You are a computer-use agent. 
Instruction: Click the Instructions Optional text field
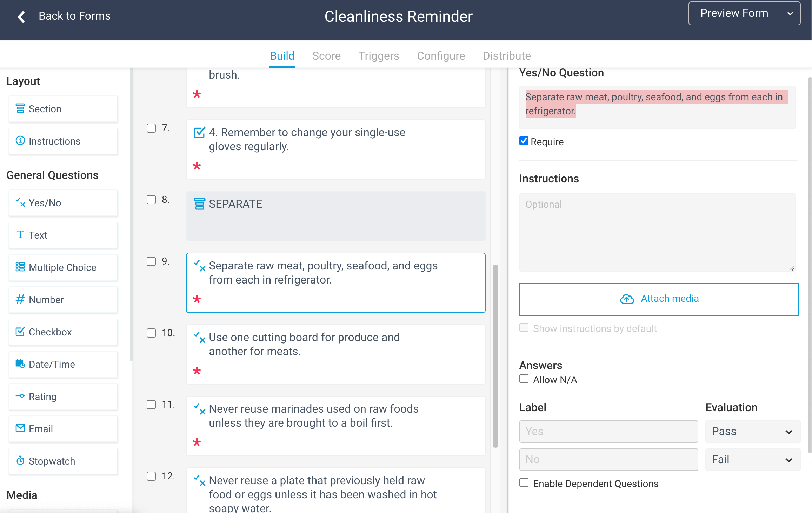click(657, 232)
